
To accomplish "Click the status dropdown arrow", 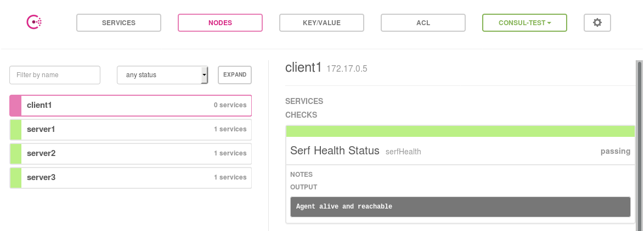I will click(204, 75).
